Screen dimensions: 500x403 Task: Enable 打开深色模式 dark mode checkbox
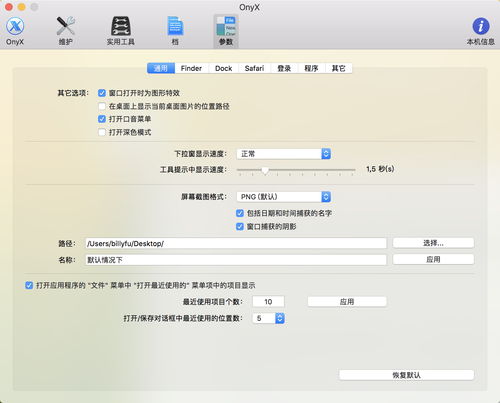point(102,132)
